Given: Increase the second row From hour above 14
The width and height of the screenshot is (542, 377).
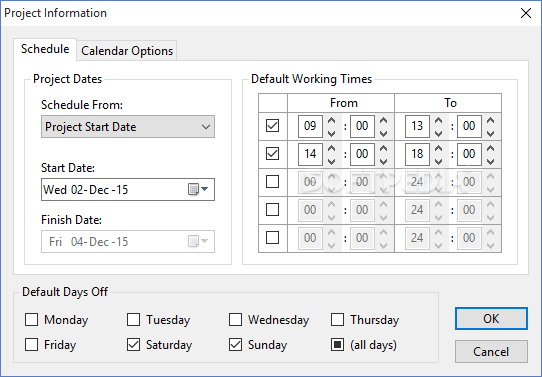Looking at the screenshot, I should click(x=331, y=149).
